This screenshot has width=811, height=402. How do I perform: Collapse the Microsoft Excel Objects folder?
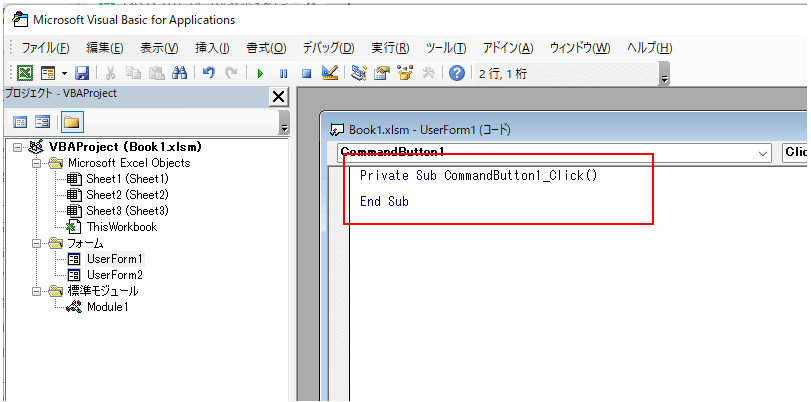pos(36,163)
